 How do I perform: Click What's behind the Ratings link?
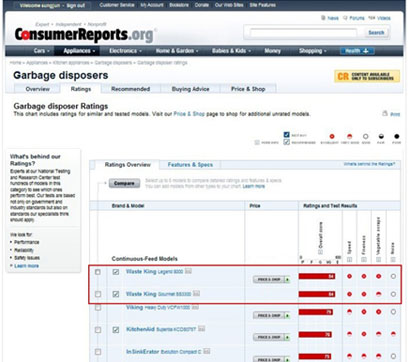coord(369,164)
